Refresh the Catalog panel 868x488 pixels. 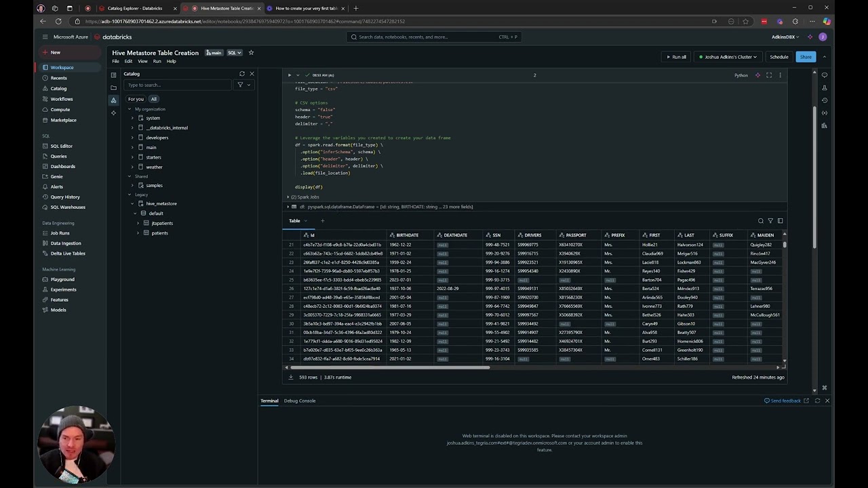242,73
